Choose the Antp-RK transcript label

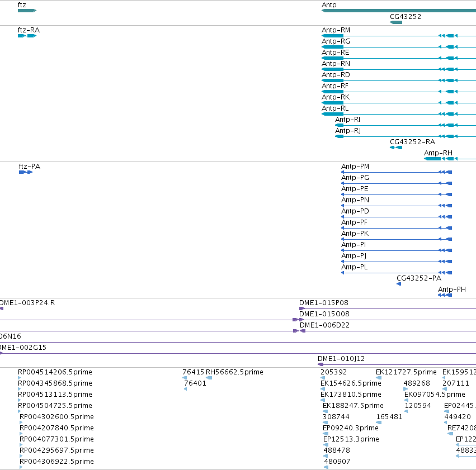point(336,97)
